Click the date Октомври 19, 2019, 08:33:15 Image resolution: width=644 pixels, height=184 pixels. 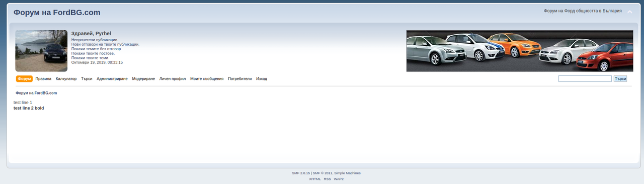click(x=97, y=62)
